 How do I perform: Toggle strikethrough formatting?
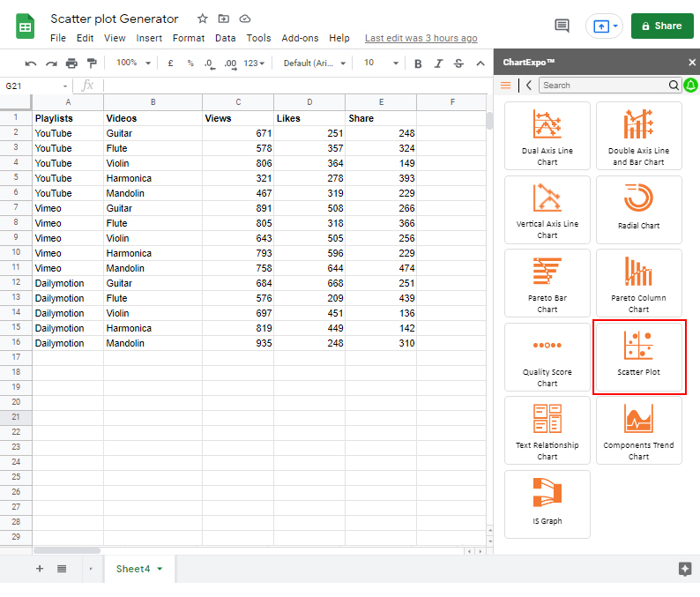[458, 63]
